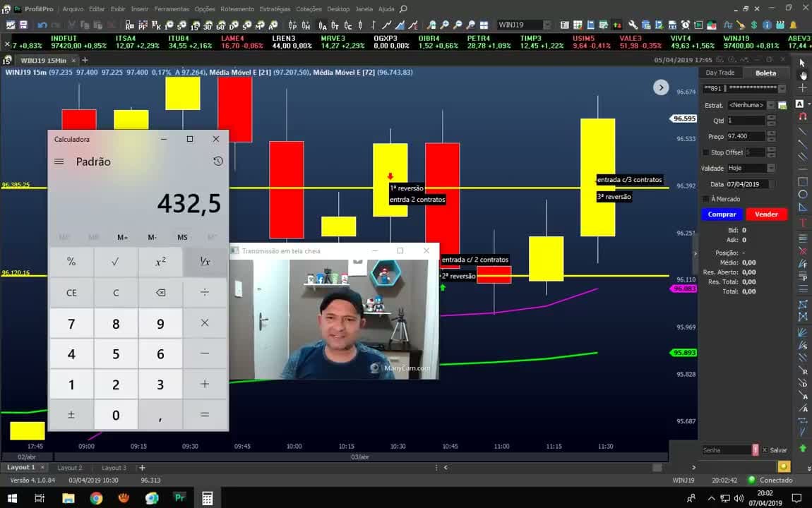Open the Estratégias menu
Image resolution: width=812 pixels, height=508 pixels.
point(275,8)
